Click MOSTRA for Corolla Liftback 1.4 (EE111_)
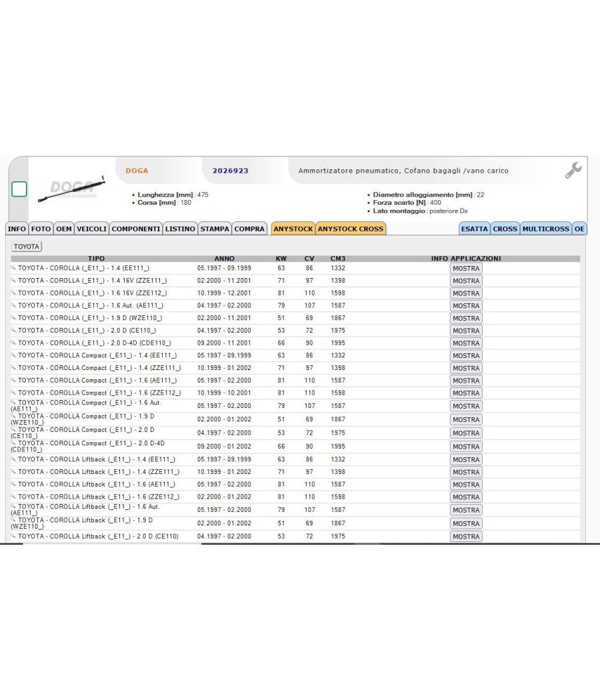The height and width of the screenshot is (700, 600). click(x=466, y=459)
